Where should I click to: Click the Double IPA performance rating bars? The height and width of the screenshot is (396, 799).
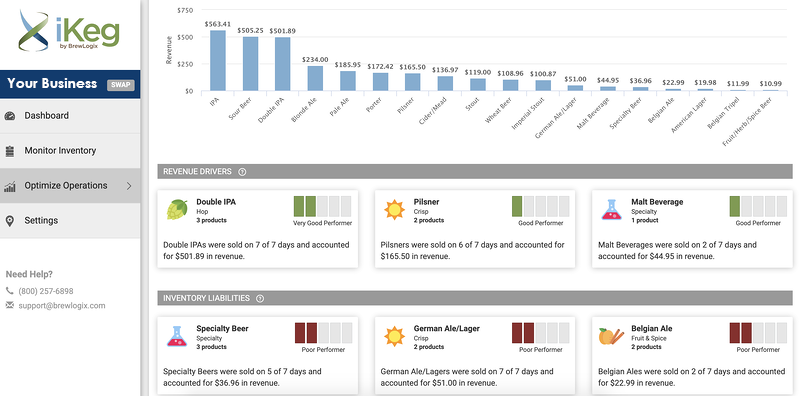coord(323,206)
